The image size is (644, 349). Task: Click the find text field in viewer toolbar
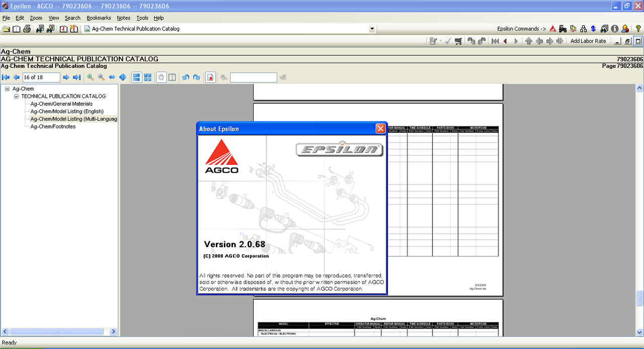point(254,77)
